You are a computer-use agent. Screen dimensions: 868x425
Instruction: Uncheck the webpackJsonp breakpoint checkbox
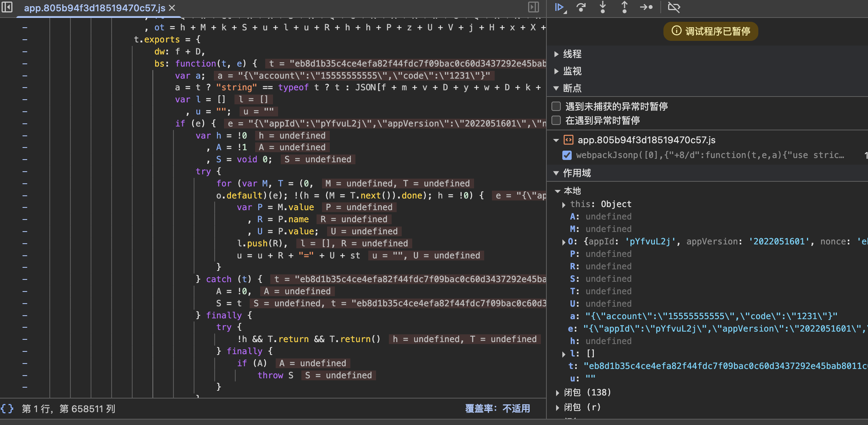(x=567, y=155)
